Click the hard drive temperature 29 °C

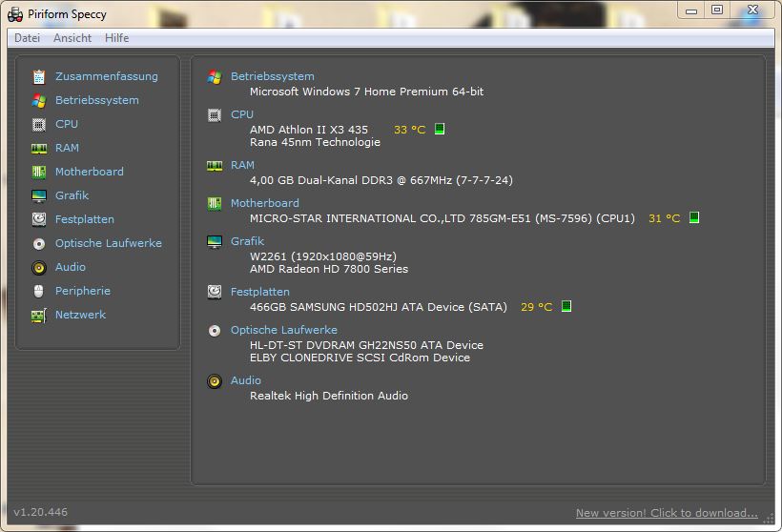coord(537,307)
